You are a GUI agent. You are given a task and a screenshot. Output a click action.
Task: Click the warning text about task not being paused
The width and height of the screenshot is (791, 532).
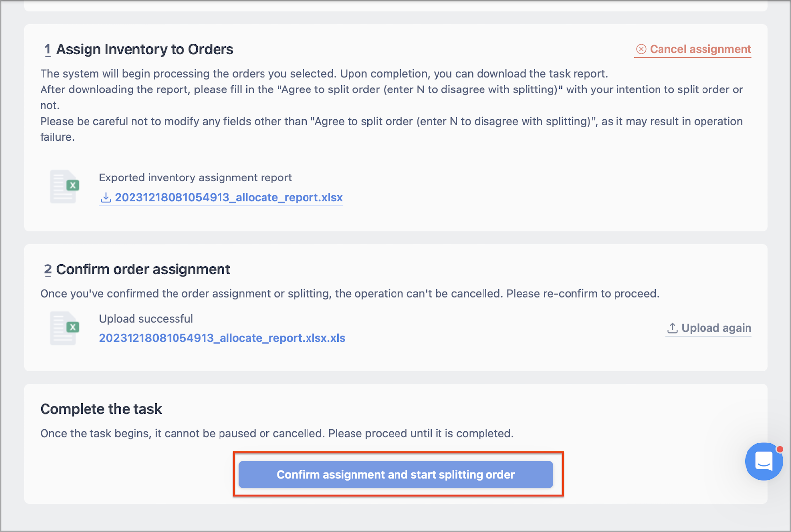pos(277,434)
